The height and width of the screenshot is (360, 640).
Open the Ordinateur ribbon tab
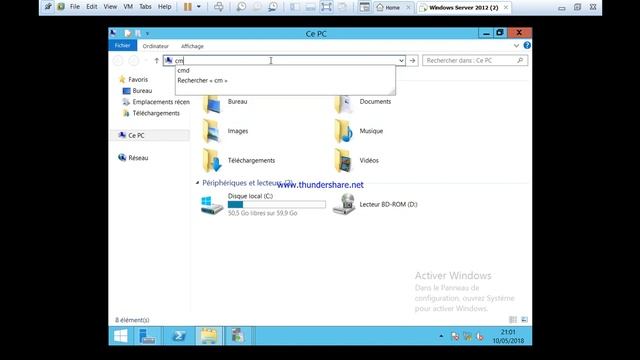click(x=156, y=46)
